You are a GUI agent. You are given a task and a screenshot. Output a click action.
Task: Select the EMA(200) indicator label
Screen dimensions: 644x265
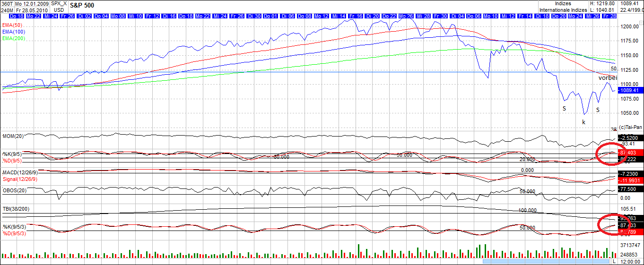click(14, 38)
